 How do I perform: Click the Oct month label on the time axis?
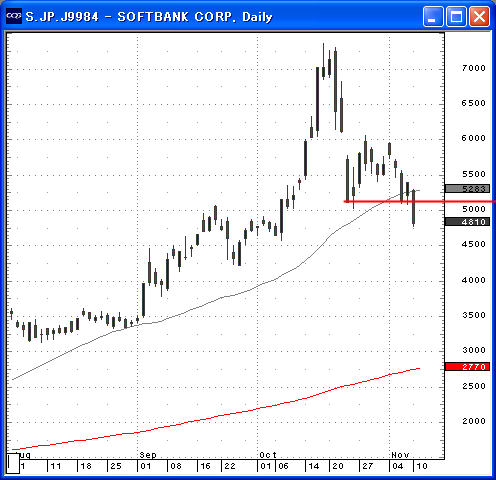(x=268, y=455)
